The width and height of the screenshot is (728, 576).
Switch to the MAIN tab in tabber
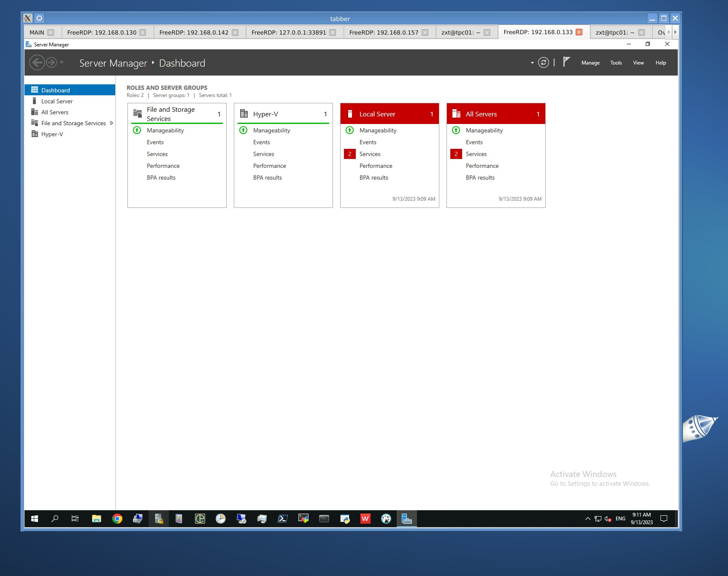coord(37,32)
